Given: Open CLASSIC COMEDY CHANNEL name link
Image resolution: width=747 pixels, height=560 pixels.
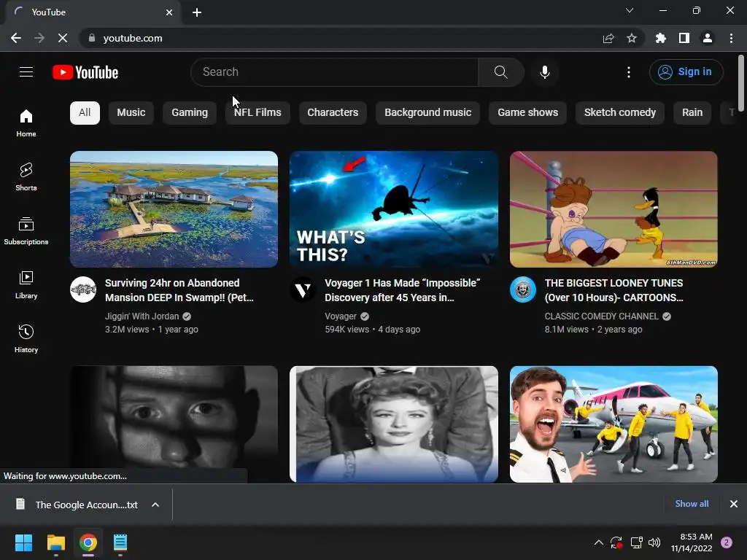Looking at the screenshot, I should pos(602,316).
